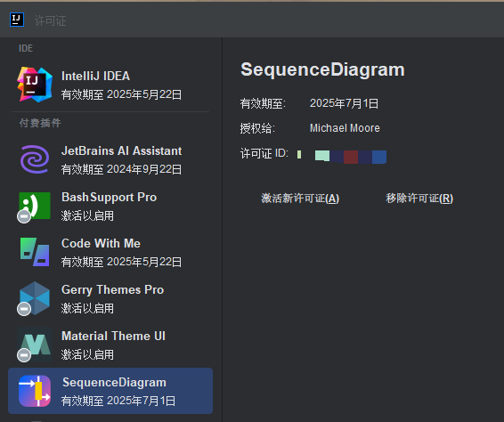Click 移除许可证(R) button
Viewport: 504px width, 422px height.
[419, 199]
